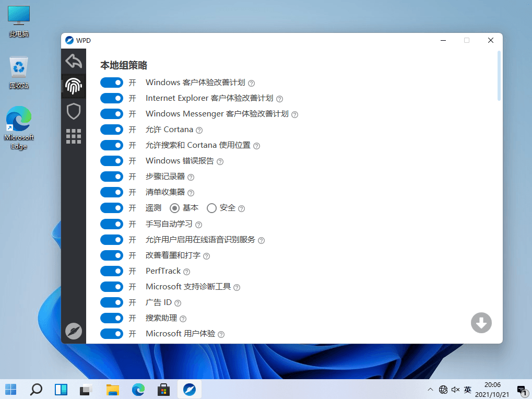
Task: Click the WPD taskbar icon
Action: [x=190, y=390]
